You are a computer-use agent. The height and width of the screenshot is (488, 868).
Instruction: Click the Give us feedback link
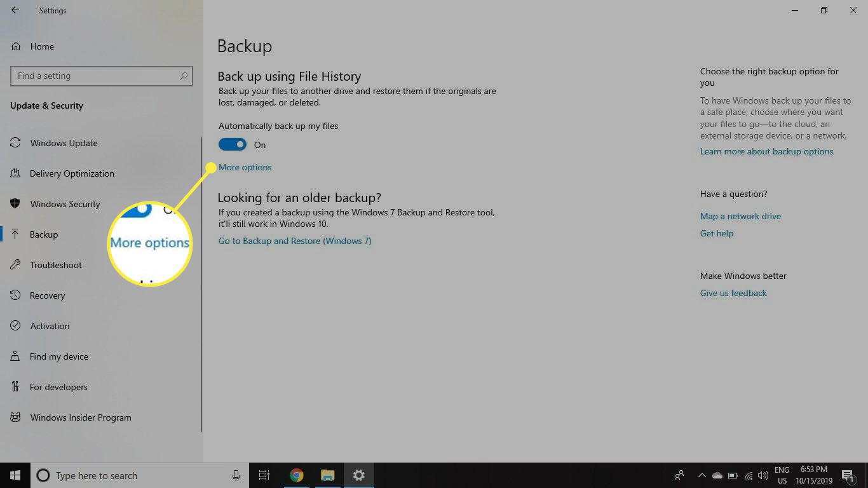(x=733, y=293)
